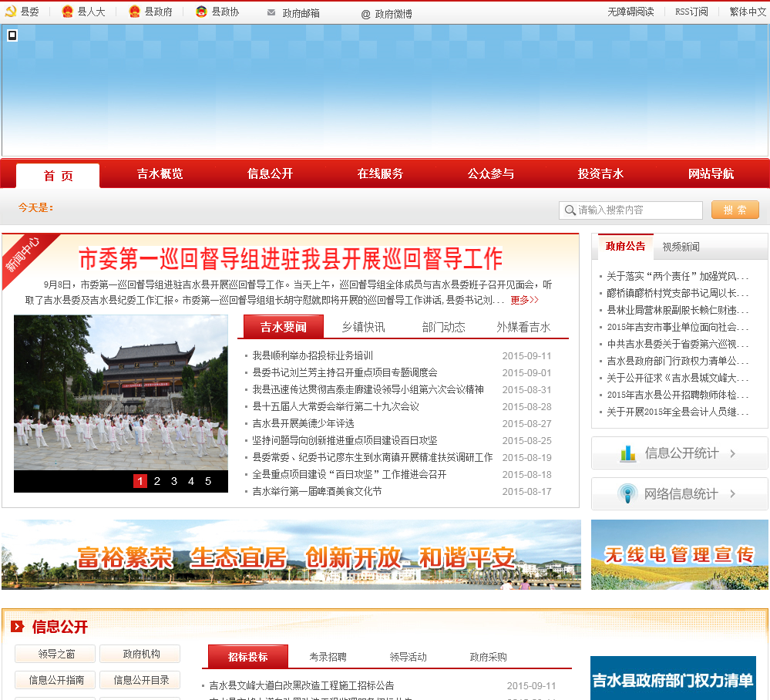Open the 无线电管理宣传 banner image
Screen dimensions: 770x700
(680, 554)
